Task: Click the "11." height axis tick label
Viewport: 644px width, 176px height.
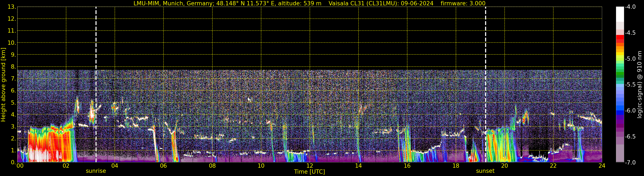Action: click(12, 31)
